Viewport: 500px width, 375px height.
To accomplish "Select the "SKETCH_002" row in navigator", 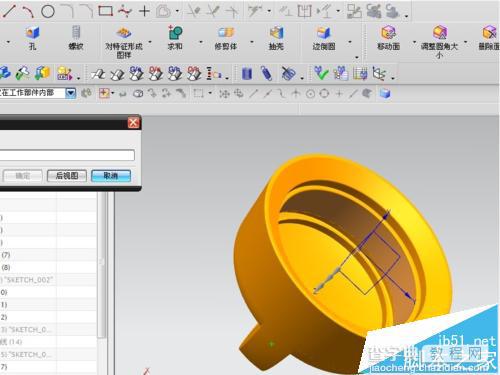I will [x=48, y=280].
